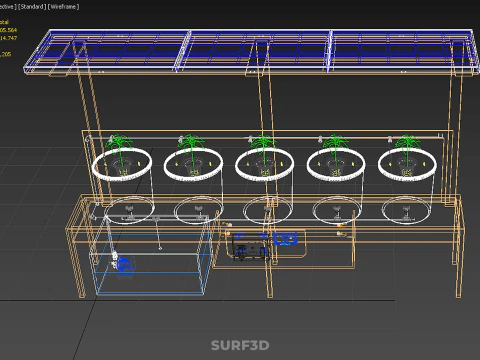The width and height of the screenshot is (480, 360).
Task: Open the [Wireframe] display mode menu
Action: [x=63, y=7]
